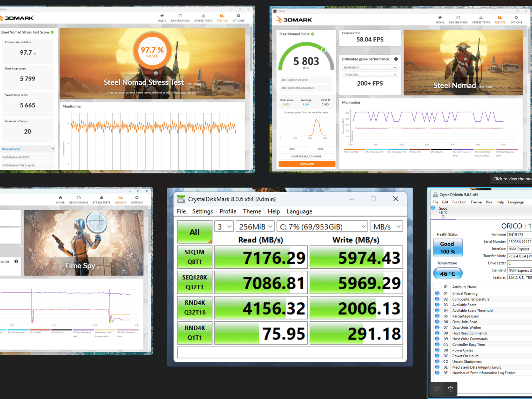Open Benchmarks in the Steel Nomad Score window
This screenshot has height=399, width=532.
tap(458, 20)
